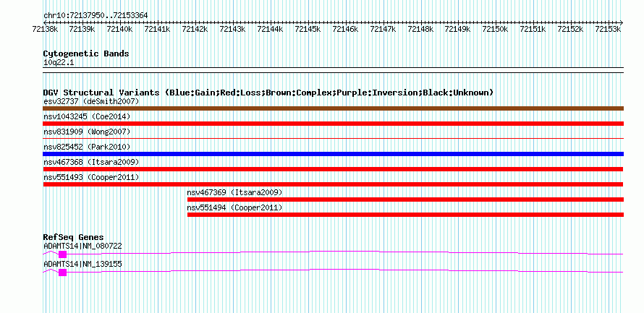Click the 10q22.1 band label
Image resolution: width=644 pixels, height=313 pixels.
tap(59, 63)
